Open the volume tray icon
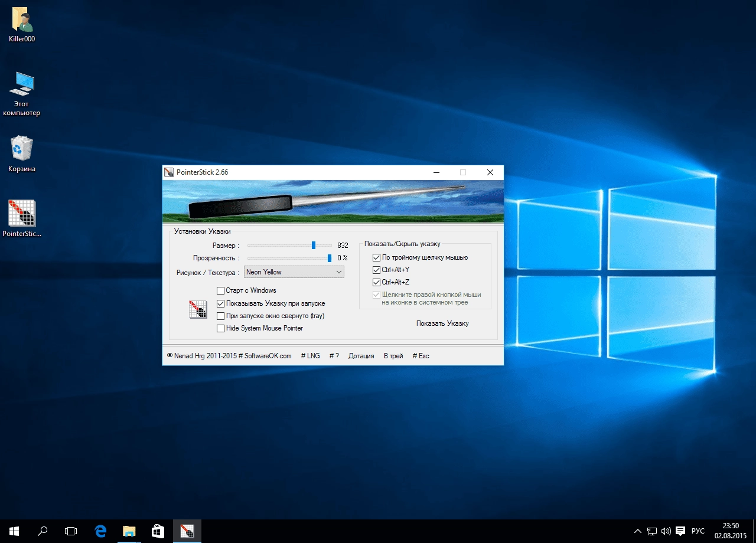 pos(666,531)
